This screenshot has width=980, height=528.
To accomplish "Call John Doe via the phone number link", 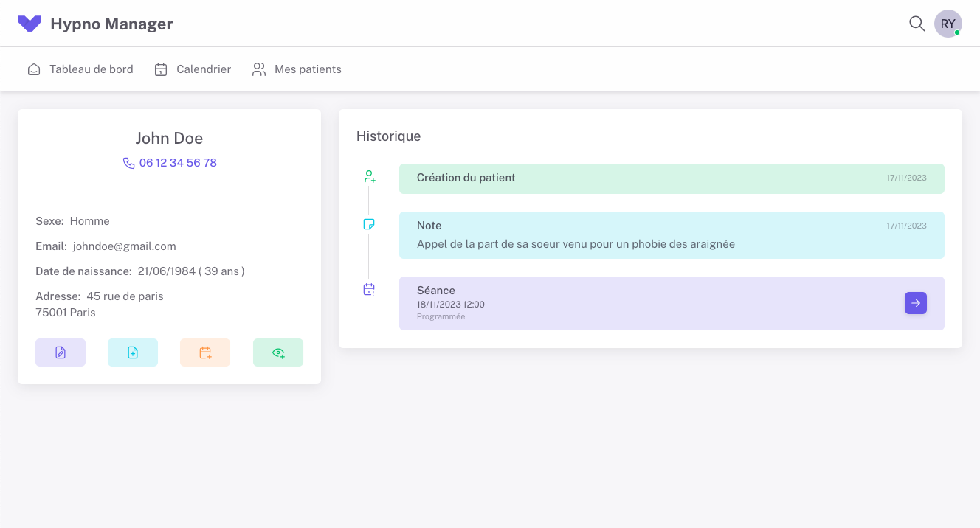I will point(177,162).
